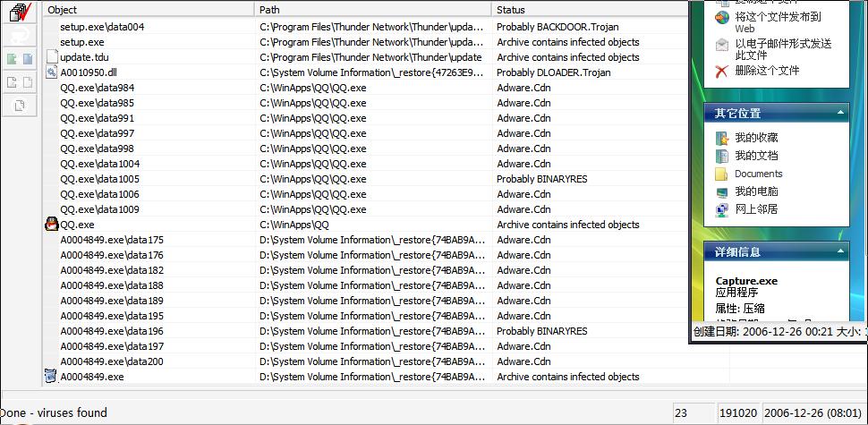The image size is (868, 425).
Task: Click the A0010950.dll gear file icon
Action: click(x=52, y=72)
